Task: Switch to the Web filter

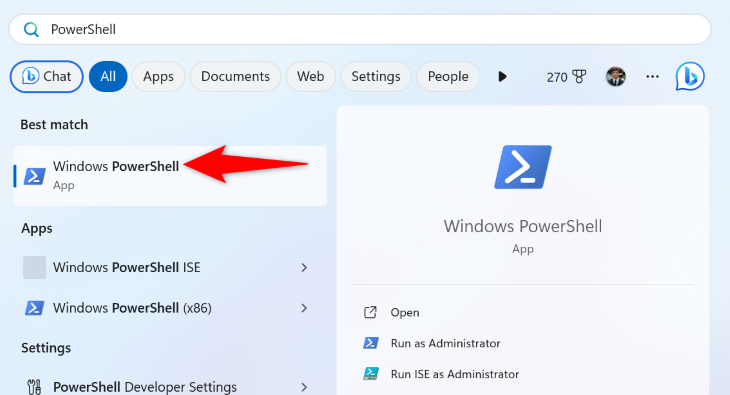Action: [x=311, y=76]
